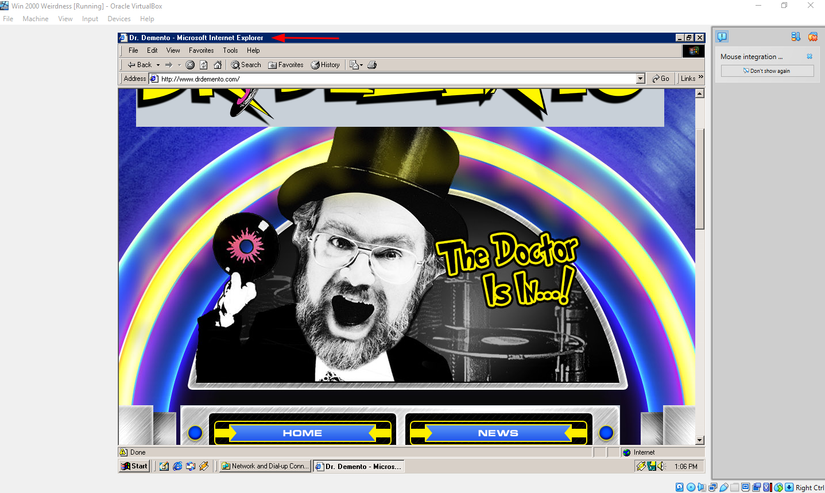825x493 pixels.
Task: Click the scroll down arrow of page scrollbar
Action: coord(700,440)
